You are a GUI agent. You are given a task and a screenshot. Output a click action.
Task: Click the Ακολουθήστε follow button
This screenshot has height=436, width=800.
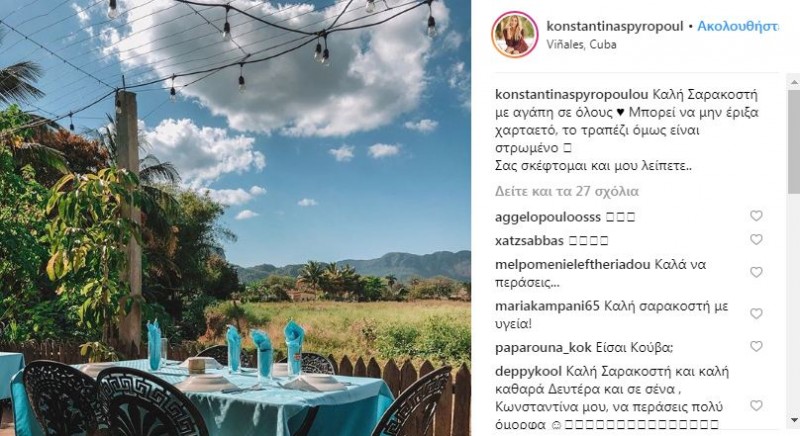pyautogui.click(x=738, y=26)
